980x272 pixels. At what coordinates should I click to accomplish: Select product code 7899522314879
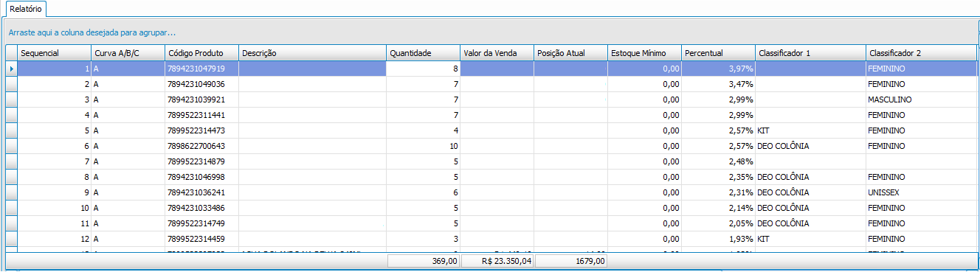202,161
